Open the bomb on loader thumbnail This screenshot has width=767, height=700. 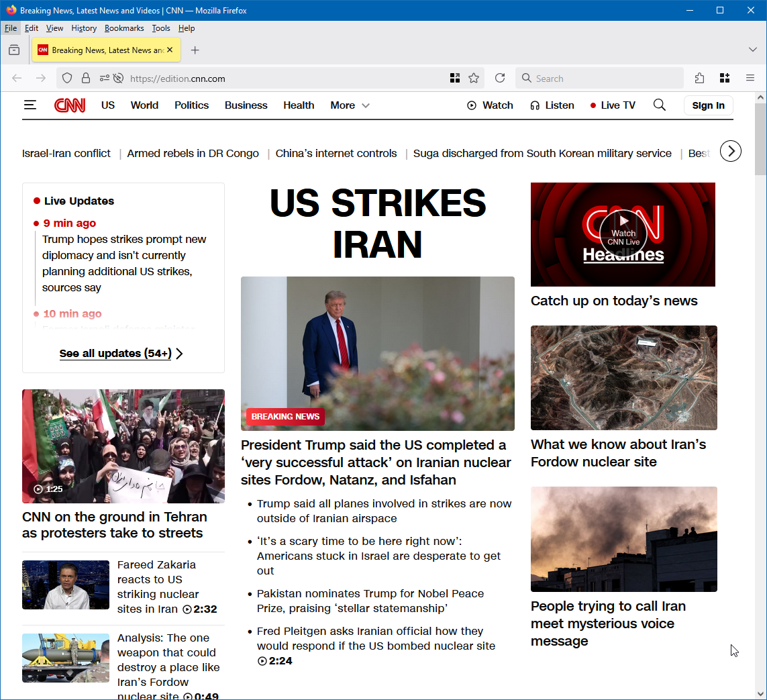66,658
